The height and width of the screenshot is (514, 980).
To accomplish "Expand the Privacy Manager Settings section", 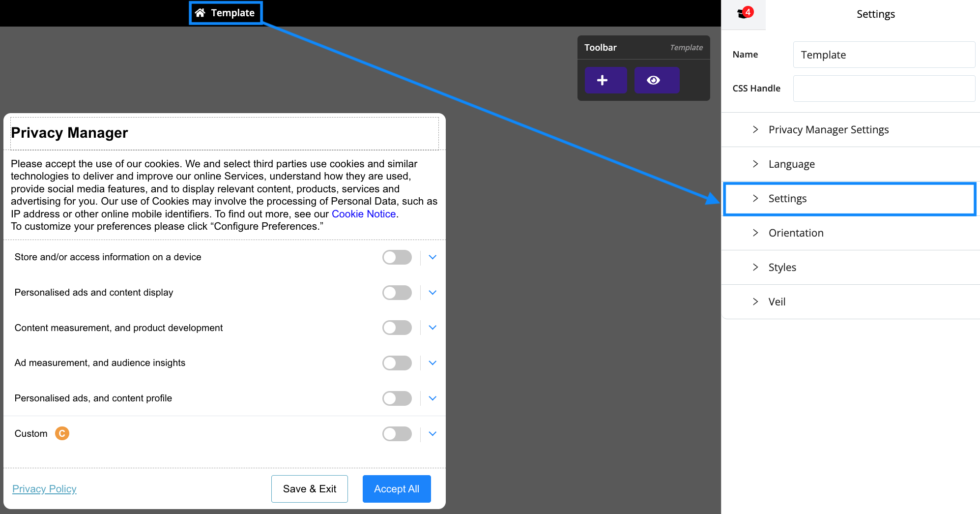I will click(x=829, y=129).
